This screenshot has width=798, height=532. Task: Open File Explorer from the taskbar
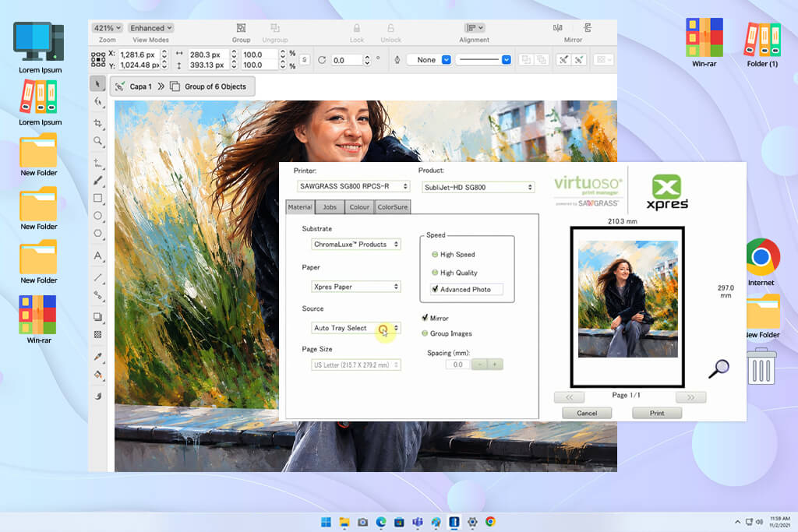click(x=344, y=522)
